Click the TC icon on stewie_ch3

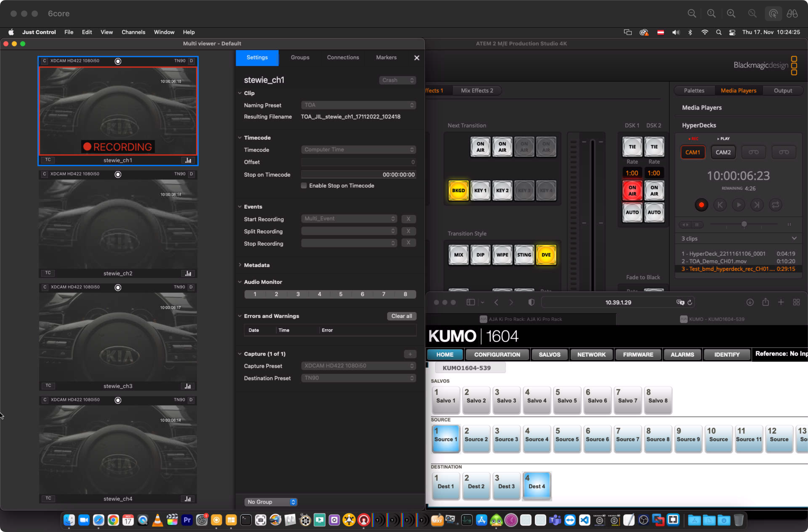[x=48, y=385]
